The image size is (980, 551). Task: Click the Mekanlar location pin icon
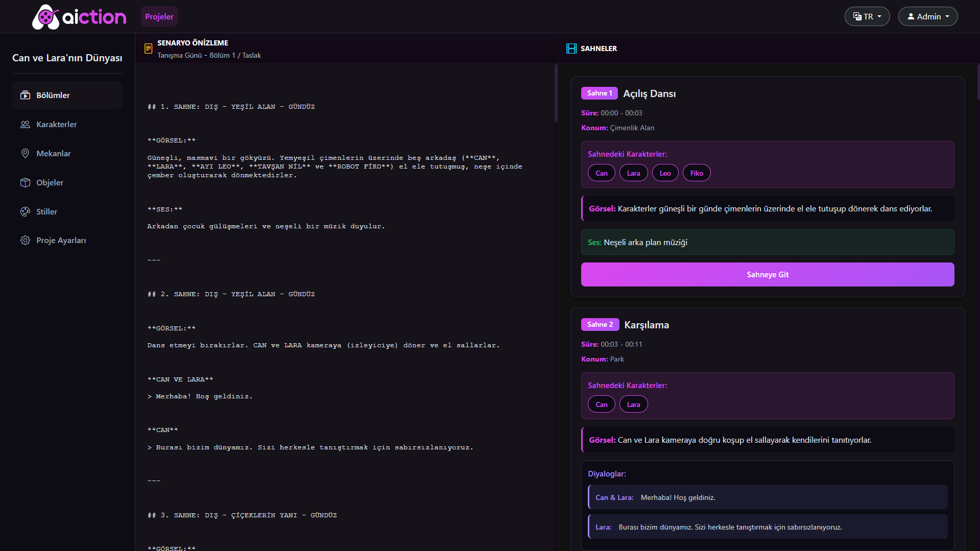[x=25, y=154]
